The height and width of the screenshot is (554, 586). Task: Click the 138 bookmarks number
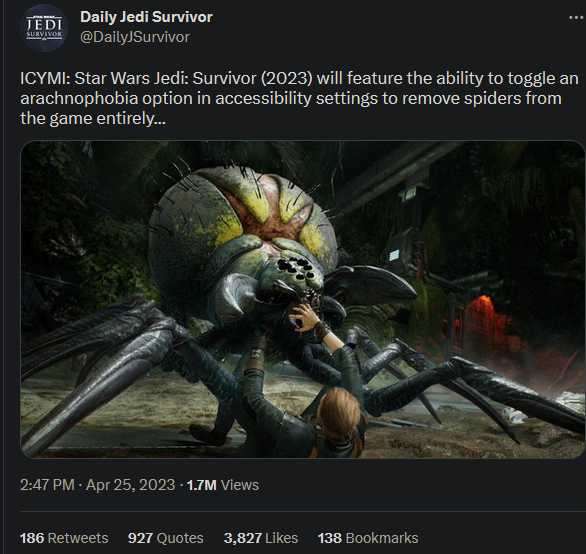[330, 538]
